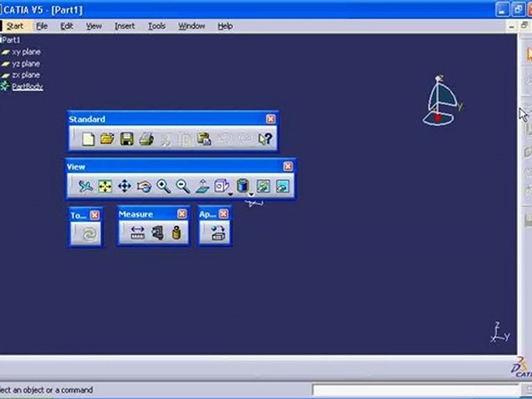The image size is (532, 399).
Task: Restore down the CATIA V5 window
Action: (x=518, y=9)
